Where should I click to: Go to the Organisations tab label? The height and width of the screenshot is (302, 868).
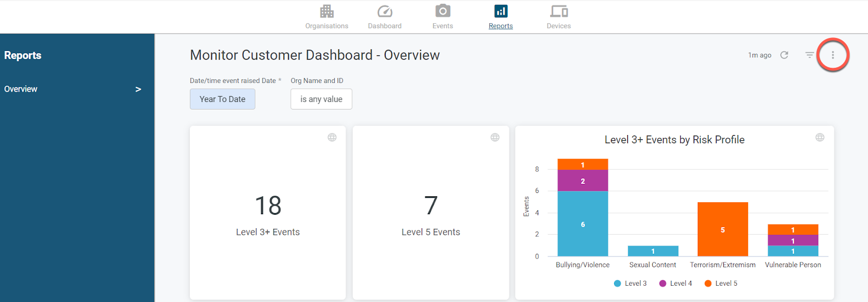point(327,26)
